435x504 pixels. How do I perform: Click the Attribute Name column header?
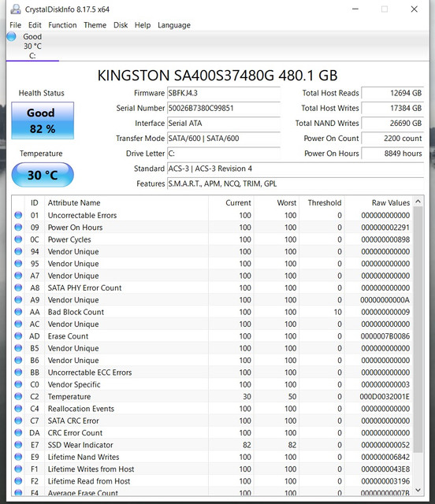(126, 203)
